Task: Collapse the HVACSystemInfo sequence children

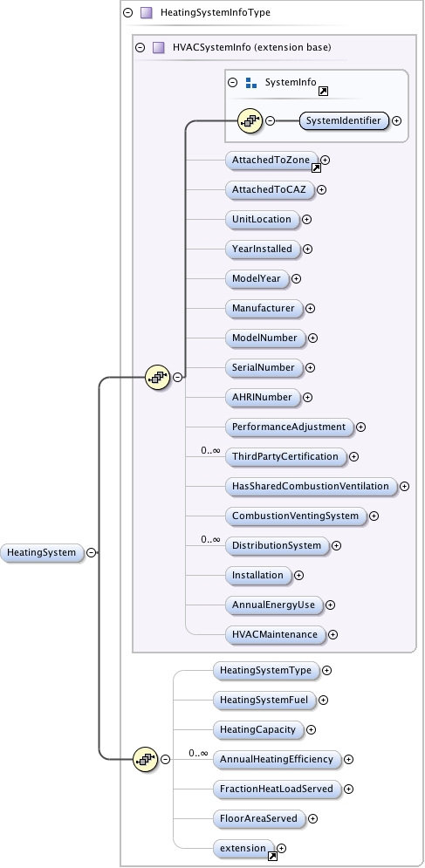Action: pos(177,377)
